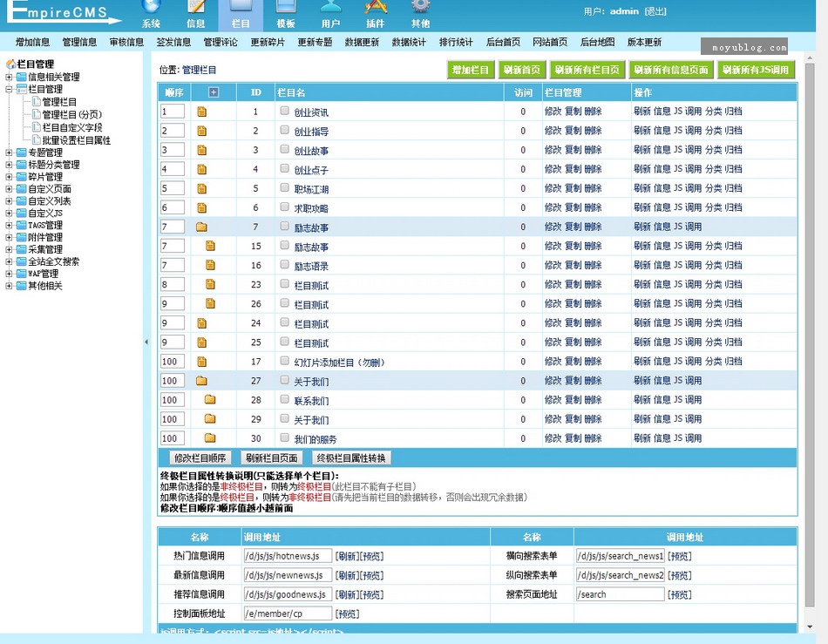Open 数据更新 in the submenu bar
The width and height of the screenshot is (828, 644).
coord(362,42)
